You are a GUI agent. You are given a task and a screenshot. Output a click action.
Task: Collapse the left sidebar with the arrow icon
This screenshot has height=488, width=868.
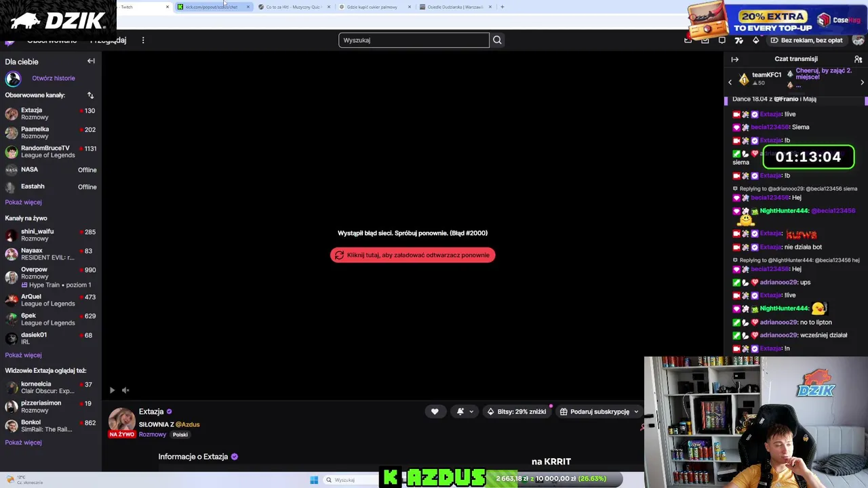click(x=91, y=61)
